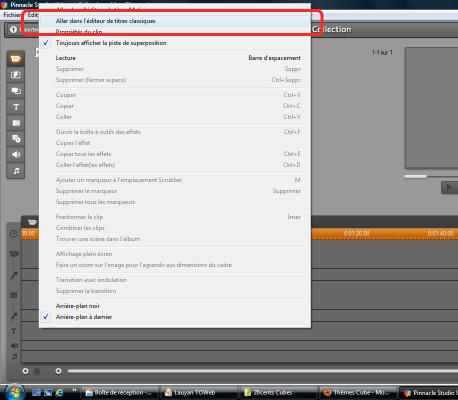The image size is (458, 400).
Task: Open the photos album camera icon
Action: (16, 123)
